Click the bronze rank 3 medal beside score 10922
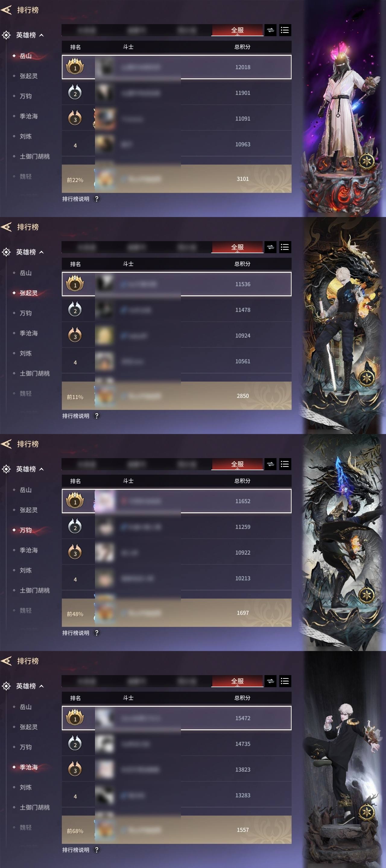Image resolution: width=386 pixels, height=868 pixels. coord(75,553)
